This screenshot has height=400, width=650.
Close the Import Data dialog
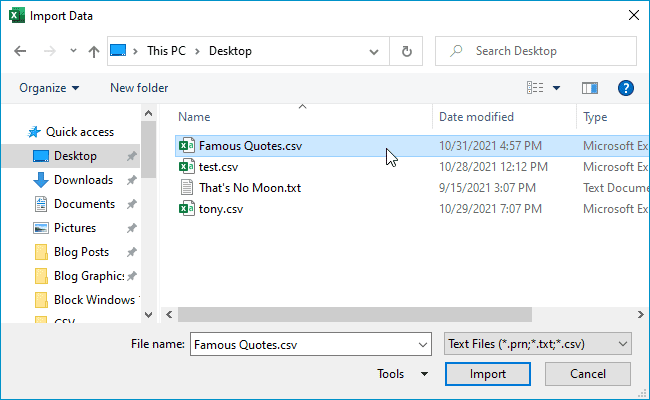[633, 16]
